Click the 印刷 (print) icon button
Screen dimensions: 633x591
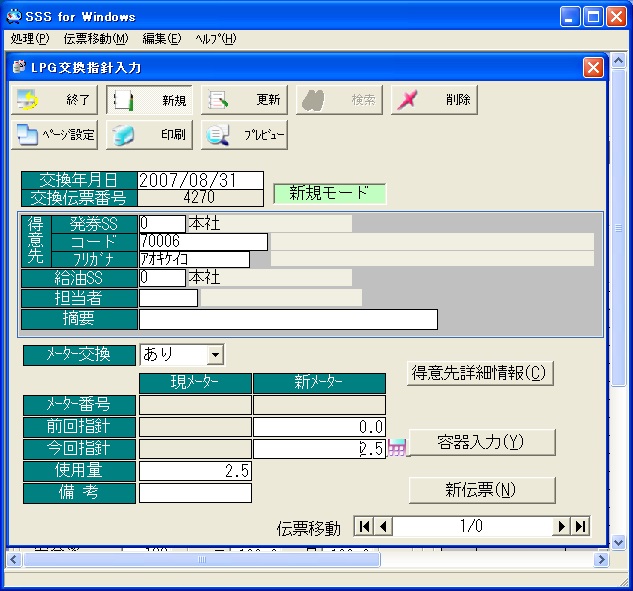(149, 135)
